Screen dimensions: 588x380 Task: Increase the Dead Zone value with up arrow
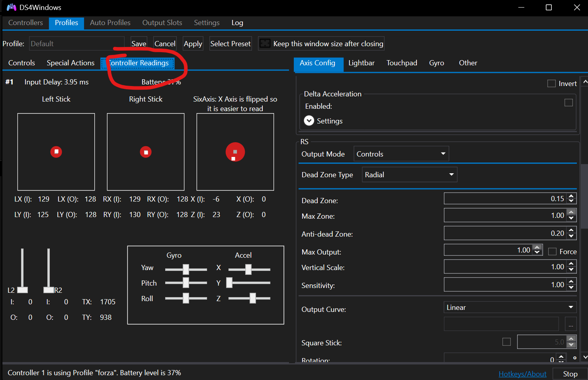571,196
